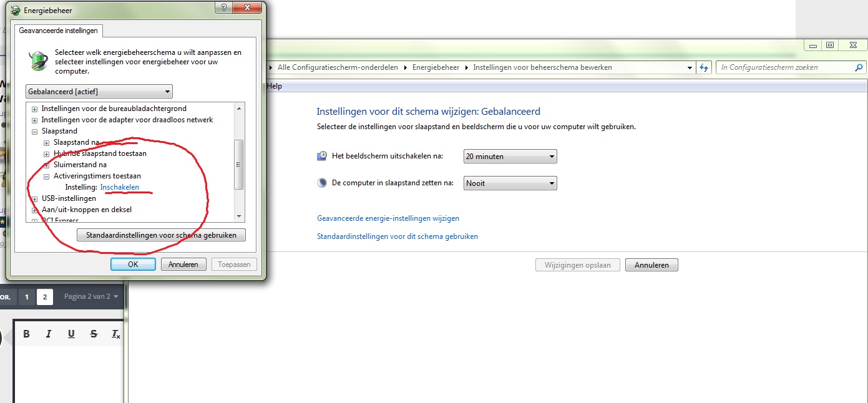The width and height of the screenshot is (868, 403).
Task: Click the refresh icon next to address bar
Action: [x=705, y=67]
